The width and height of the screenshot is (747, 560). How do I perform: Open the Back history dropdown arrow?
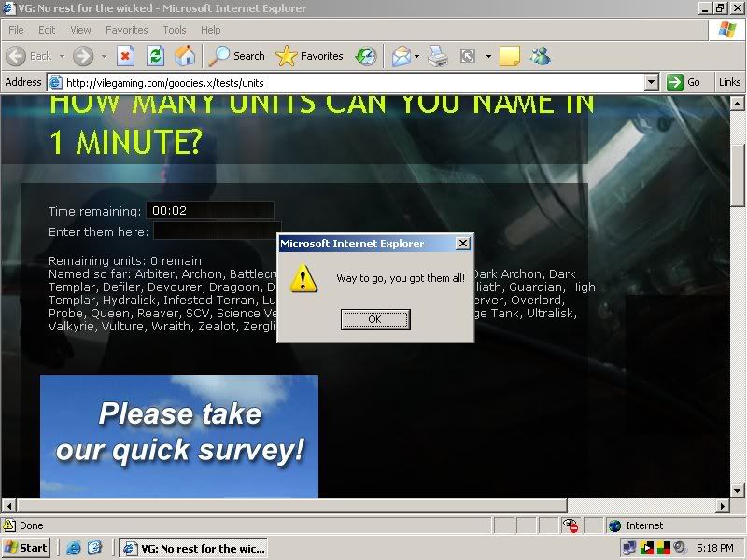coord(62,56)
